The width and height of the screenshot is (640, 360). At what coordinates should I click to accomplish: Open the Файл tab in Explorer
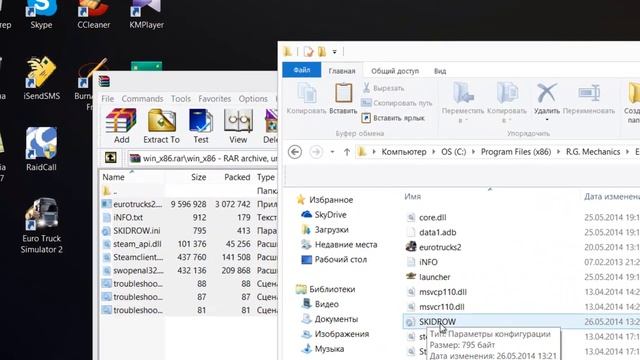pyautogui.click(x=302, y=70)
